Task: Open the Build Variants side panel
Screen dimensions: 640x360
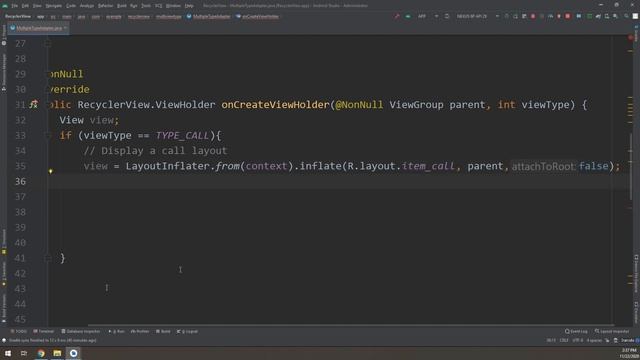Action: tap(4, 308)
